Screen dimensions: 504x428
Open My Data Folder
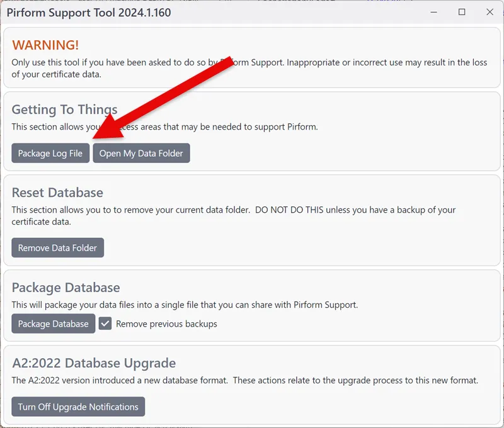click(x=141, y=153)
